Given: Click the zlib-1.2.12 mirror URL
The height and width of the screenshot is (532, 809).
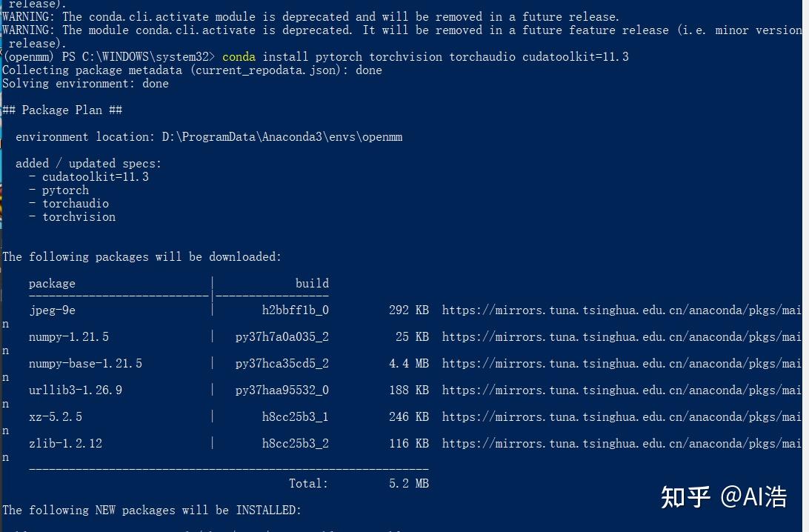Looking at the screenshot, I should pos(621,444).
